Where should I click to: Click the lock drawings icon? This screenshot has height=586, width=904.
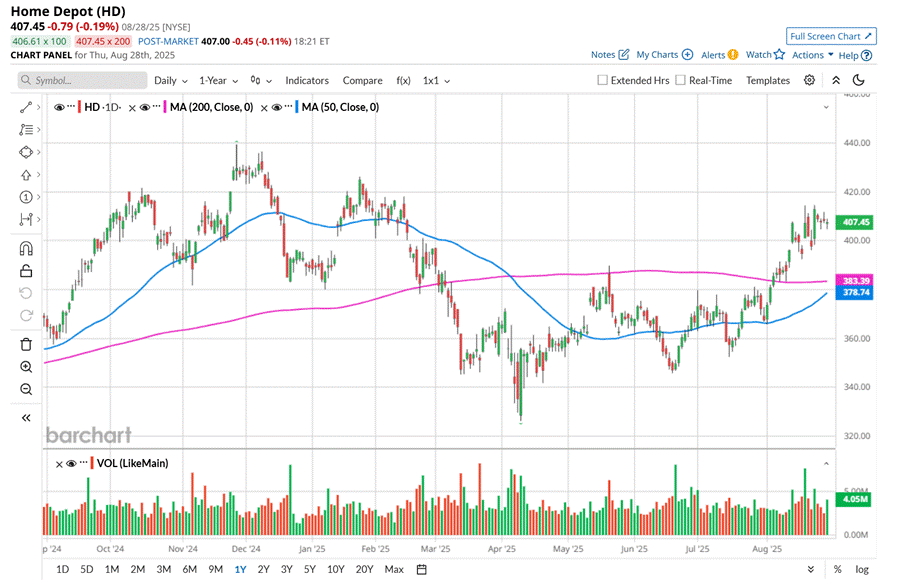pos(26,271)
